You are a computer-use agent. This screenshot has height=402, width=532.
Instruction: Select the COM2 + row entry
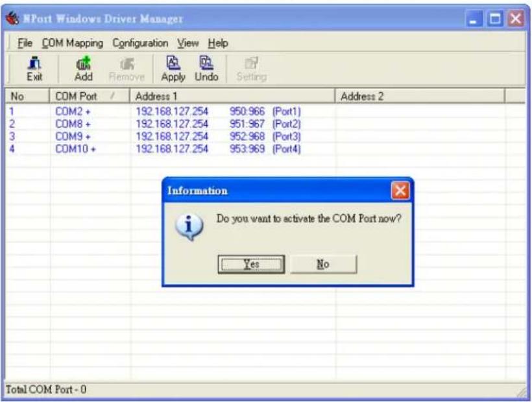point(73,111)
